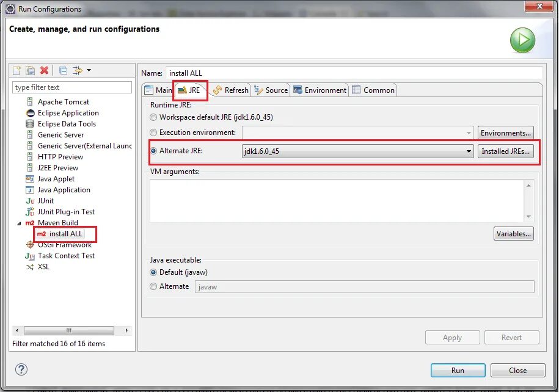559x392 pixels.
Task: Click the New launch configuration icon
Action: (x=16, y=70)
